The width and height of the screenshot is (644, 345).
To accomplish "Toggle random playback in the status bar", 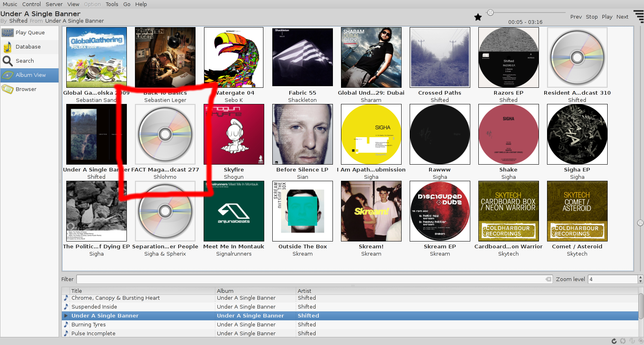I will [623, 341].
